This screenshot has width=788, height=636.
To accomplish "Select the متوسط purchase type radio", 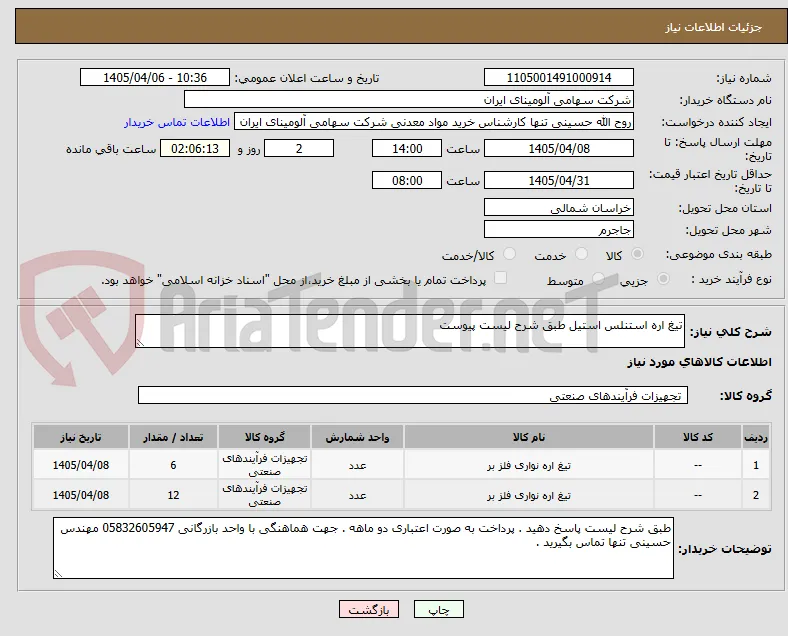I will (598, 278).
